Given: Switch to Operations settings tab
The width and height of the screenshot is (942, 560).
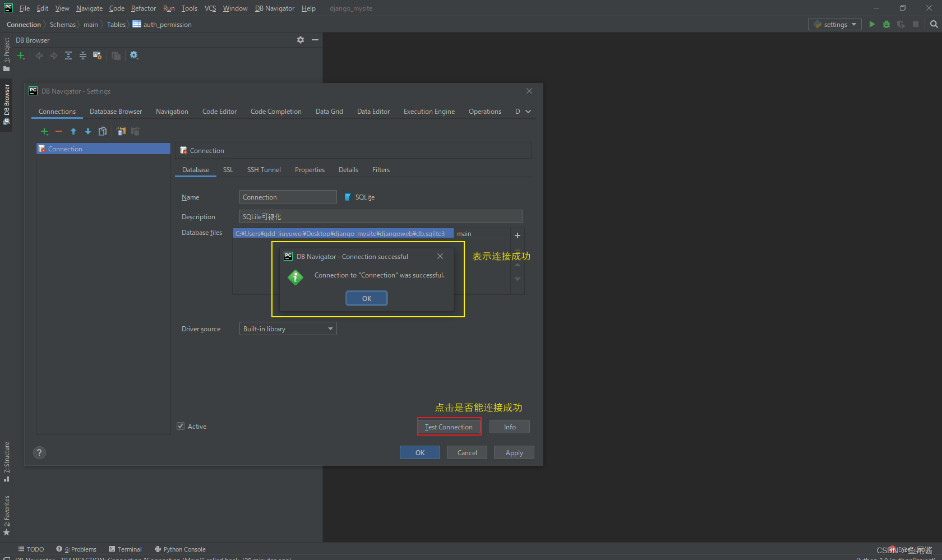Looking at the screenshot, I should pos(485,112).
